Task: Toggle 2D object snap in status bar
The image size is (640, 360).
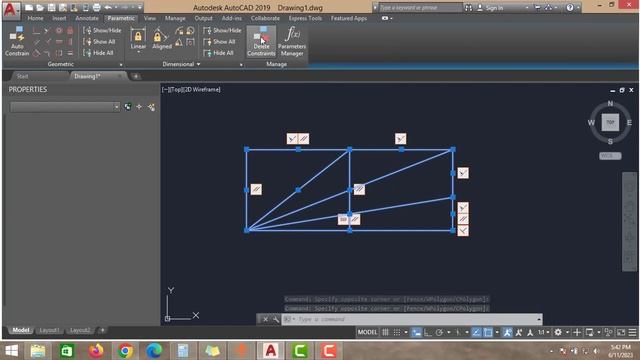Action: [488, 332]
